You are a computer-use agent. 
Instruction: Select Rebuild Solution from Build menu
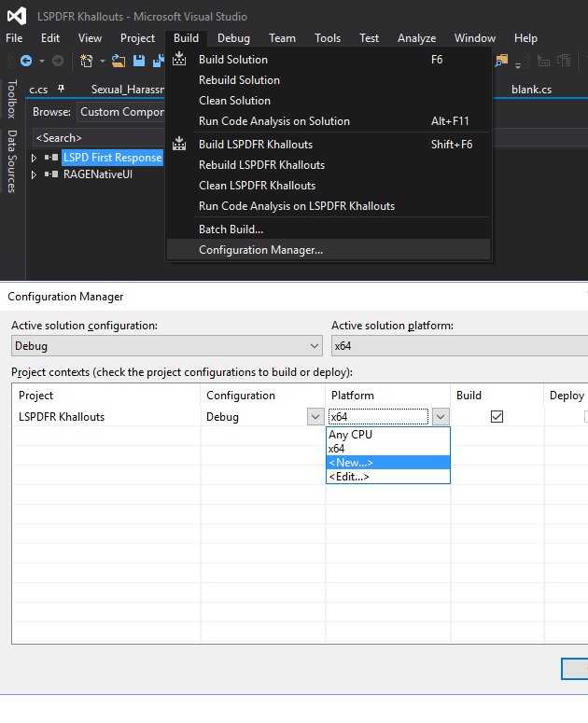point(239,80)
